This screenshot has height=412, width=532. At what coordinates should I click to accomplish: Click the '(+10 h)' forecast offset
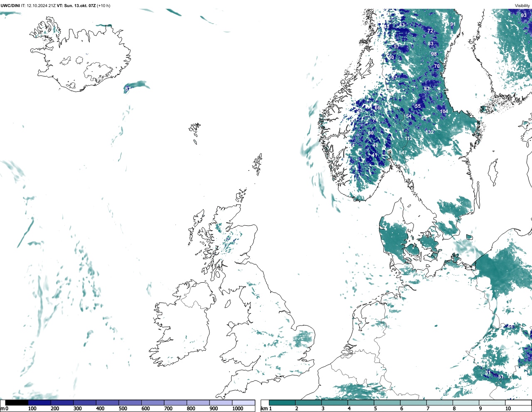103,6
